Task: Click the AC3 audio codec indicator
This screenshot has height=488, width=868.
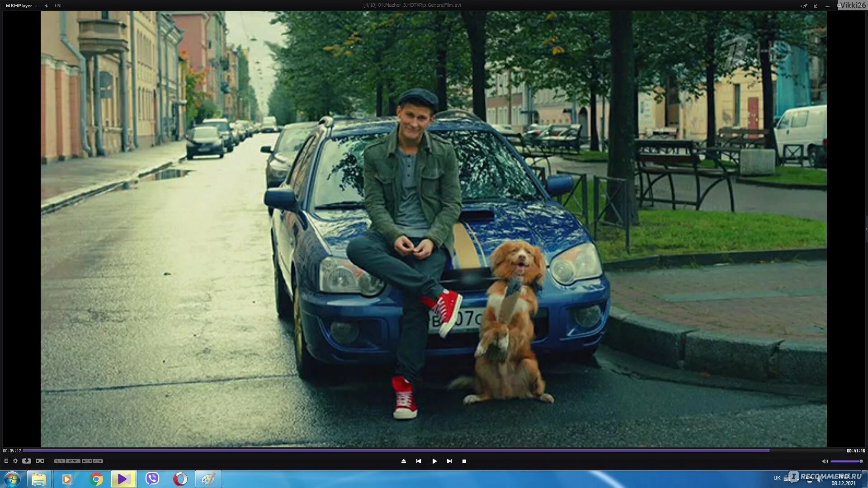Action: pyautogui.click(x=87, y=461)
